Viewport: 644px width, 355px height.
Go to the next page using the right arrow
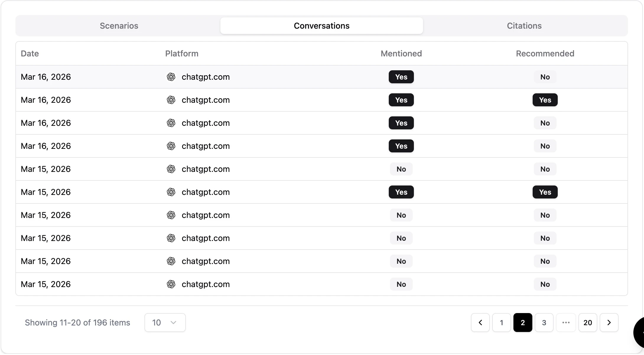(x=609, y=323)
